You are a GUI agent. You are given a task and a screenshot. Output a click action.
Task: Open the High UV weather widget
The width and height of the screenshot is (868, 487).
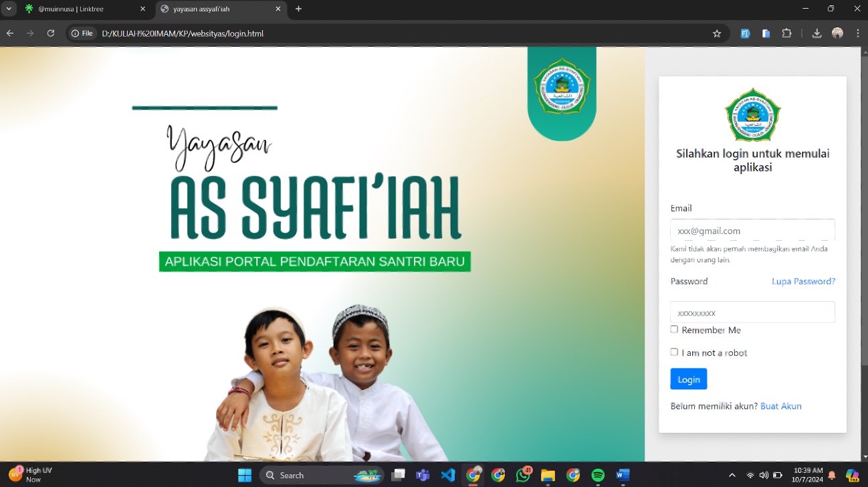(30, 475)
